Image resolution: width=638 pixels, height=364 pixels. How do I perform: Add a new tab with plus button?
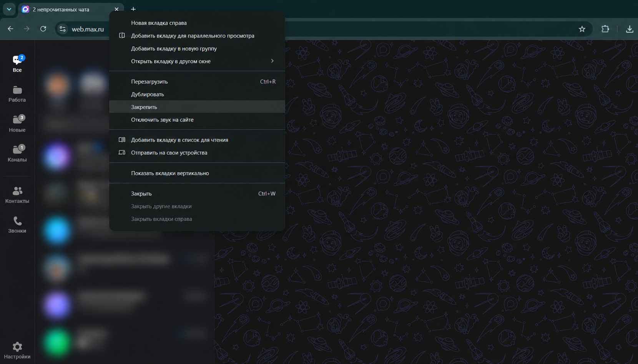pyautogui.click(x=133, y=9)
